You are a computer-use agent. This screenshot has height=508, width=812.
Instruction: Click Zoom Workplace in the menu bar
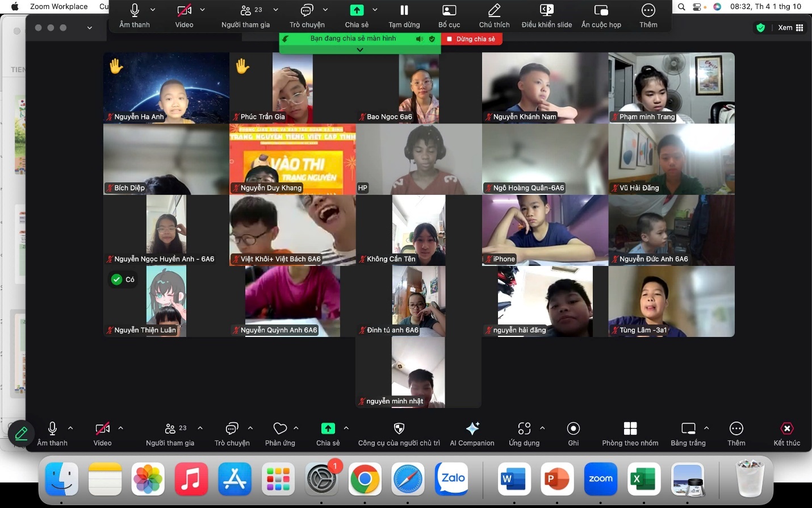[58, 7]
